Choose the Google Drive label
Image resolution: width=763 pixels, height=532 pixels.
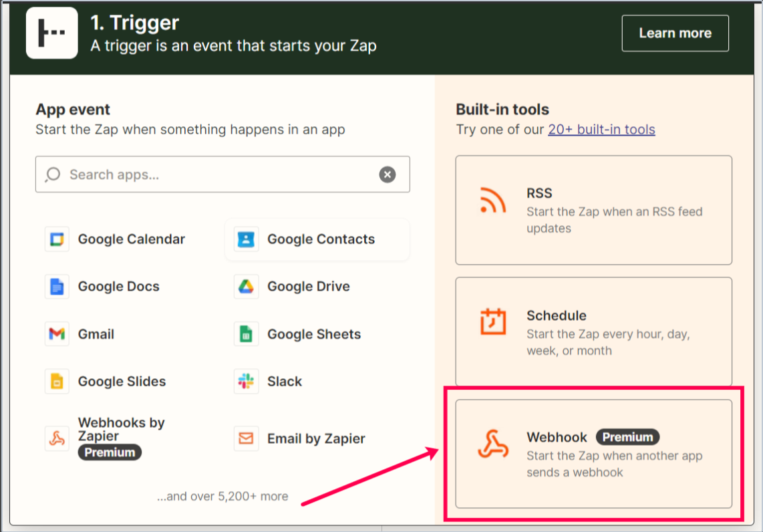(309, 286)
